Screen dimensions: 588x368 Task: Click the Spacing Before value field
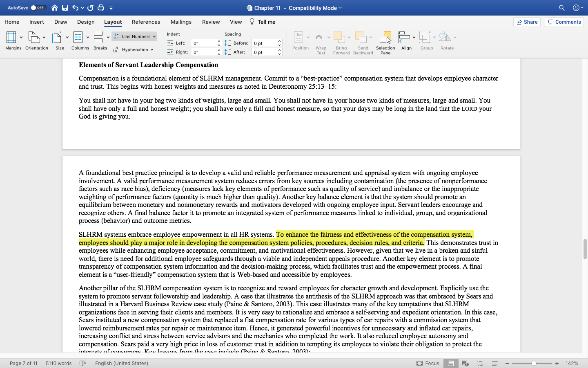point(264,43)
